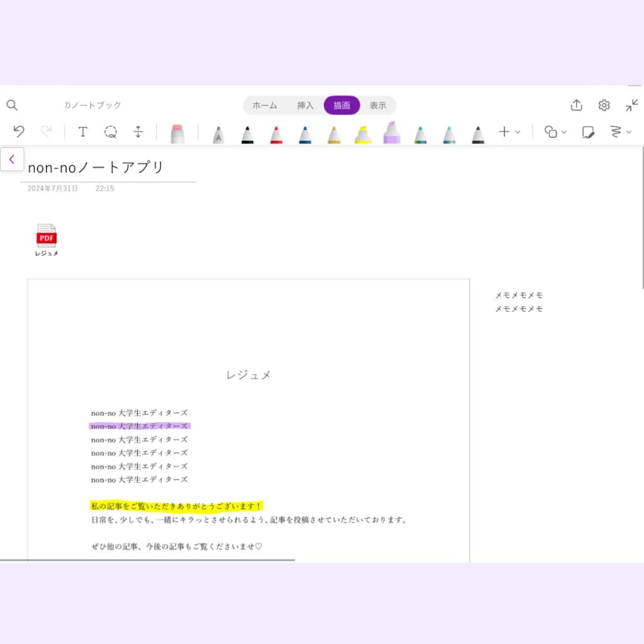Choose the yellow highlighter
The width and height of the screenshot is (644, 644).
363,135
